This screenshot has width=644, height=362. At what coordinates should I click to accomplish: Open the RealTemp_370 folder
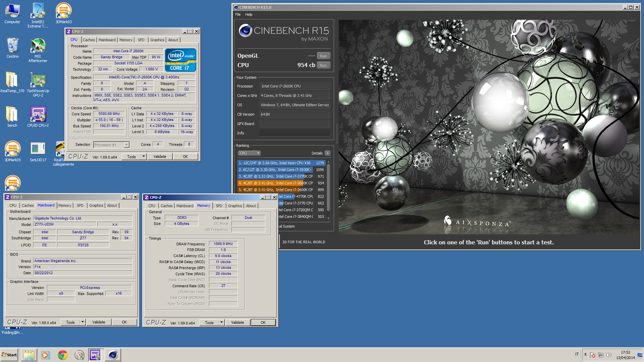(x=12, y=82)
